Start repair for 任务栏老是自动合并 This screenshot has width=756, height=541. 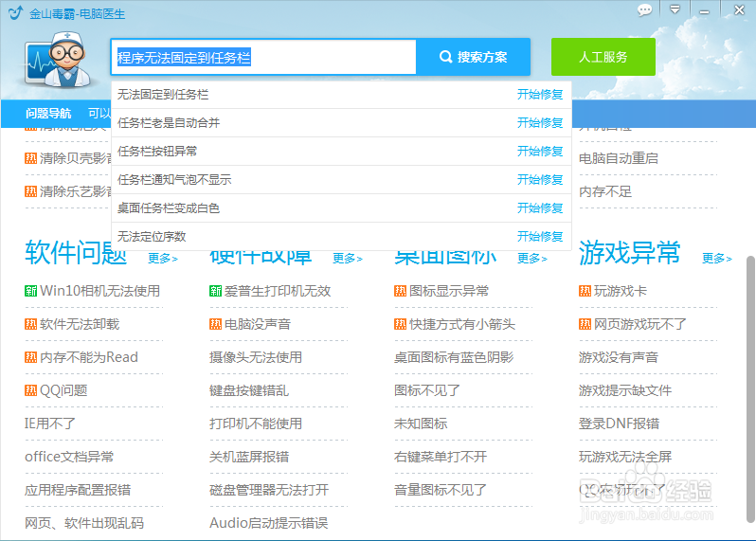540,123
